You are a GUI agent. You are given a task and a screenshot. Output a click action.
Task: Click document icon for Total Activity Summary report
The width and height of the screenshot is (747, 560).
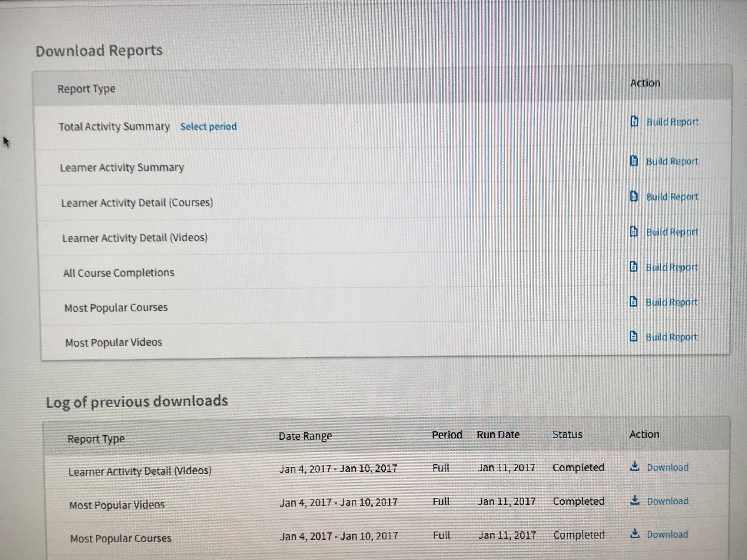(635, 121)
